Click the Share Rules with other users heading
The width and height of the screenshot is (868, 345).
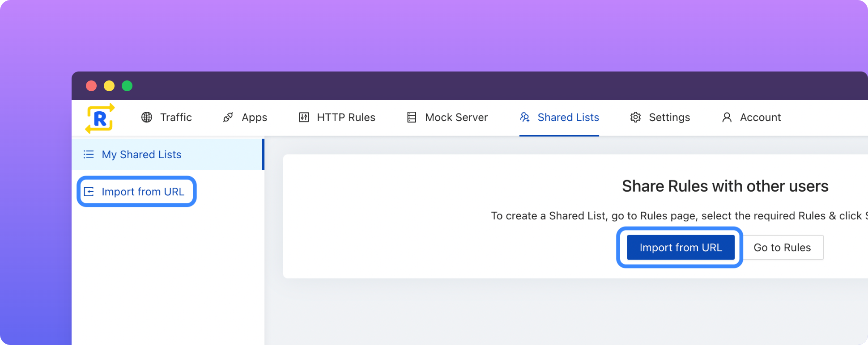[725, 186]
